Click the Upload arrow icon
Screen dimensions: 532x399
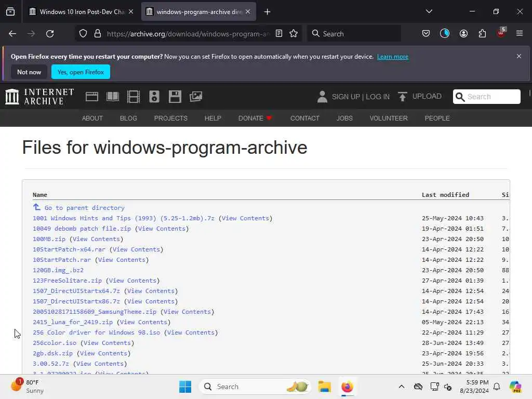403,97
